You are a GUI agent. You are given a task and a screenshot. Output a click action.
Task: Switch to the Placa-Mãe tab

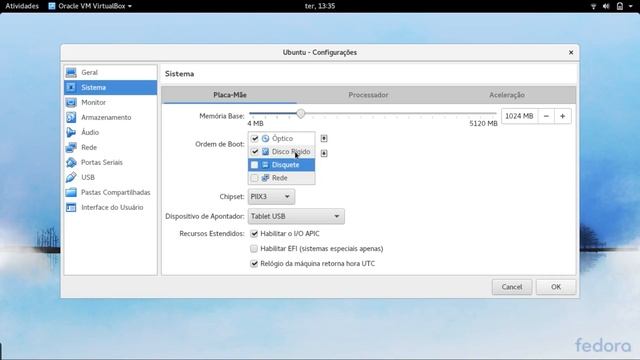(x=229, y=95)
